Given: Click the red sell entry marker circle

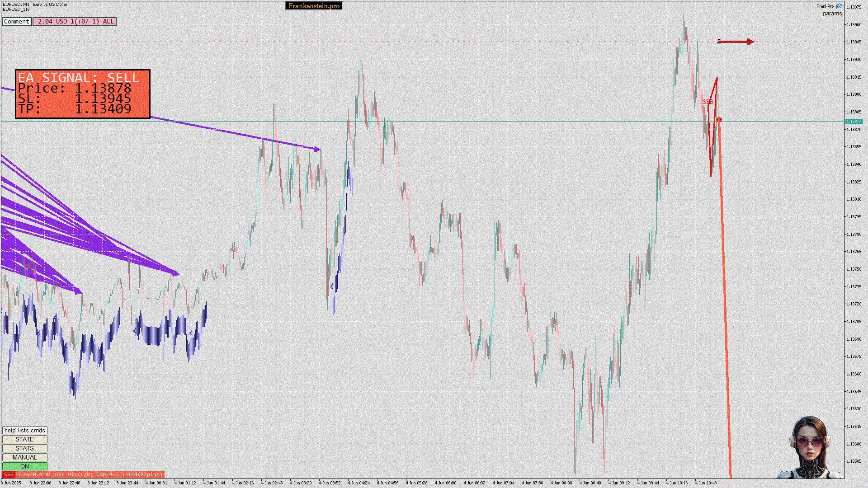Looking at the screenshot, I should (x=719, y=120).
